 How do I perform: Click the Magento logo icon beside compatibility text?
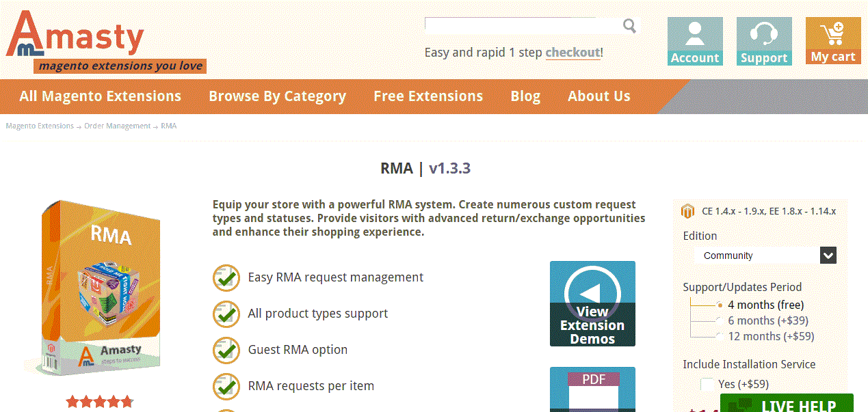tap(688, 211)
